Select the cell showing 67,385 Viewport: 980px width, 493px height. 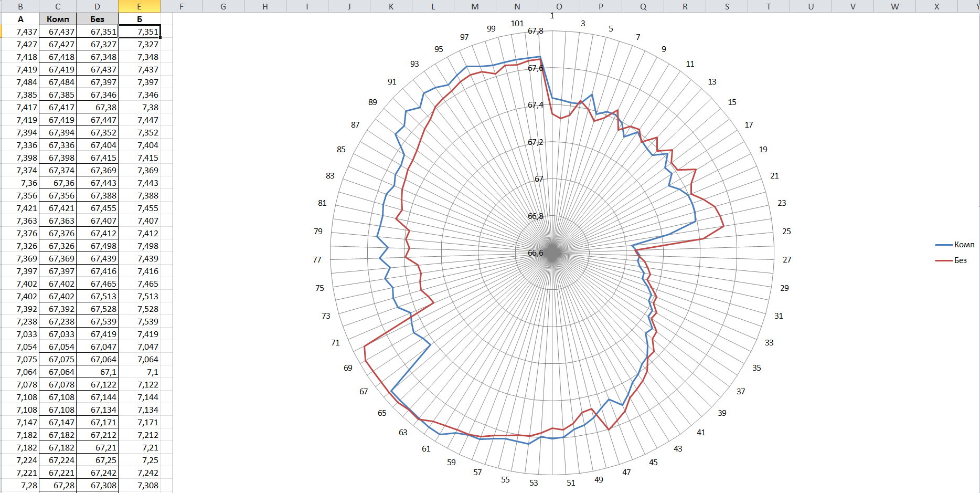pyautogui.click(x=58, y=95)
